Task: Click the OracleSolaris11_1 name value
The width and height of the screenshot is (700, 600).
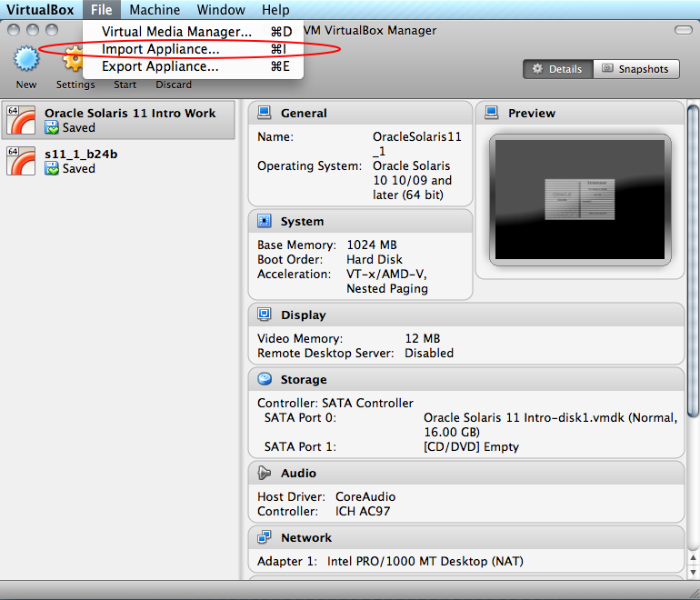Action: click(x=417, y=144)
